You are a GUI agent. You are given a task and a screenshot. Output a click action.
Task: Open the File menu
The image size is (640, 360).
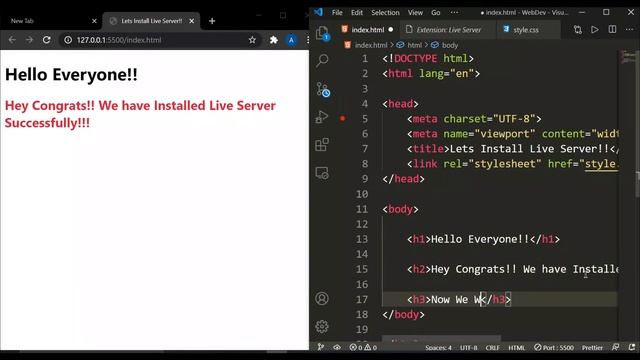point(337,13)
